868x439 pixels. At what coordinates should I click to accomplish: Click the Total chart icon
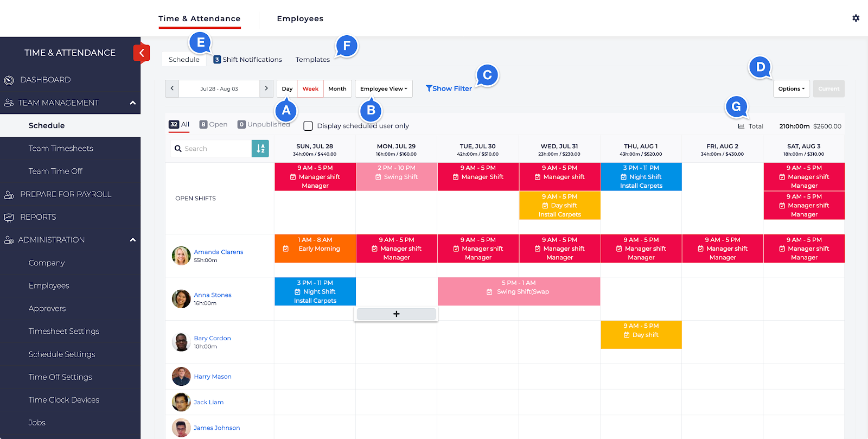click(x=741, y=126)
